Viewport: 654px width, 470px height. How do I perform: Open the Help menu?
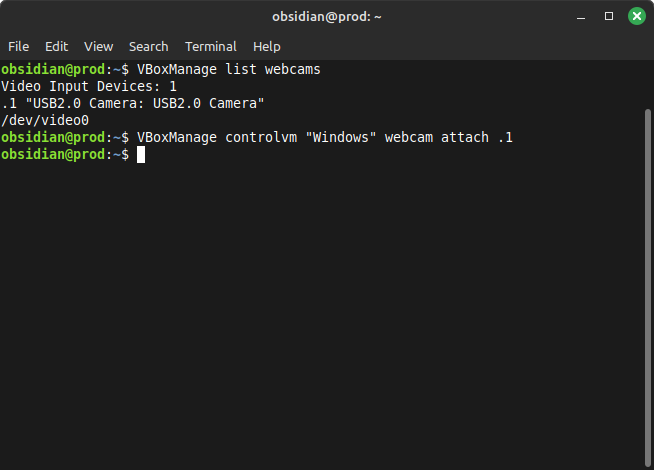click(x=266, y=46)
